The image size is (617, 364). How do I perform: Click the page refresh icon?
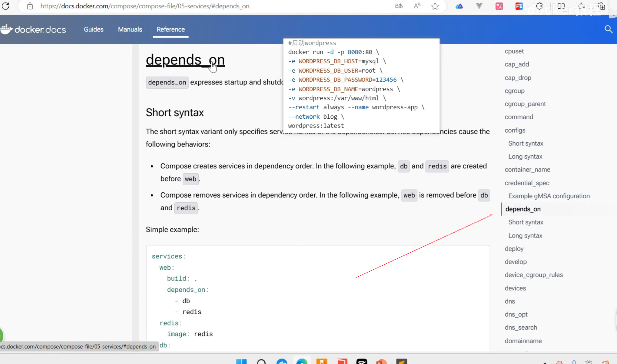coord(6,6)
